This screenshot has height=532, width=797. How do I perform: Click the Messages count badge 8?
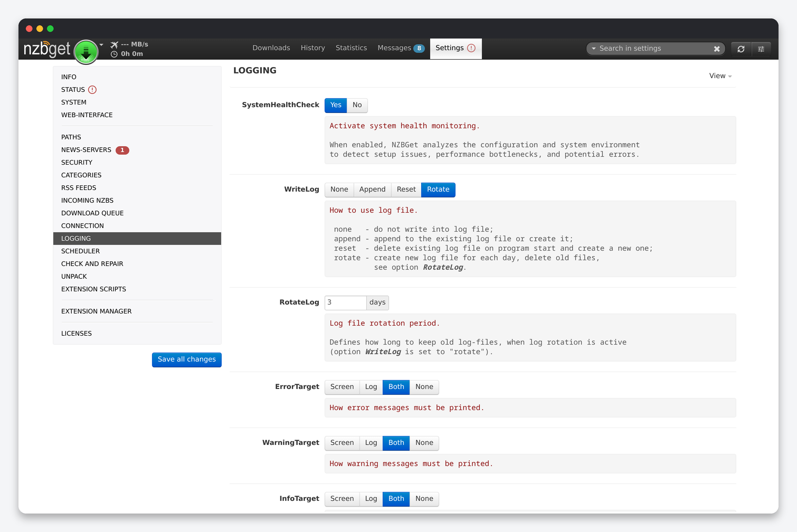[419, 49]
